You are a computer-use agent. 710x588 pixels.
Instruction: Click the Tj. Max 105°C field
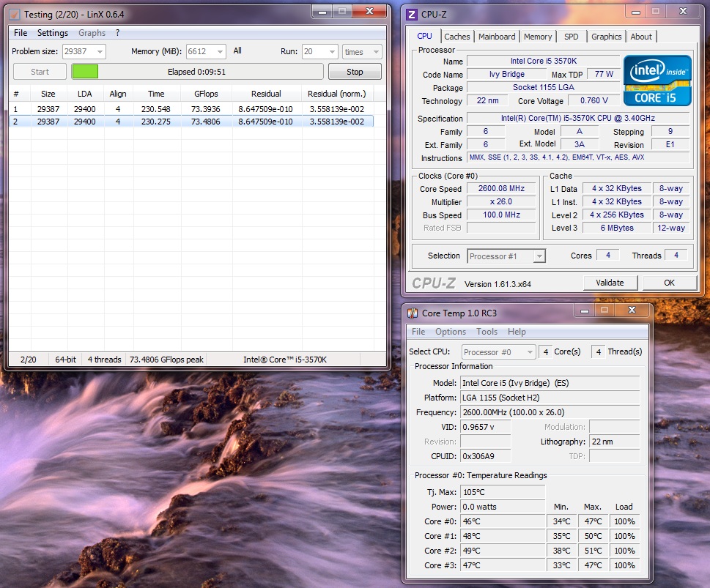click(x=503, y=492)
